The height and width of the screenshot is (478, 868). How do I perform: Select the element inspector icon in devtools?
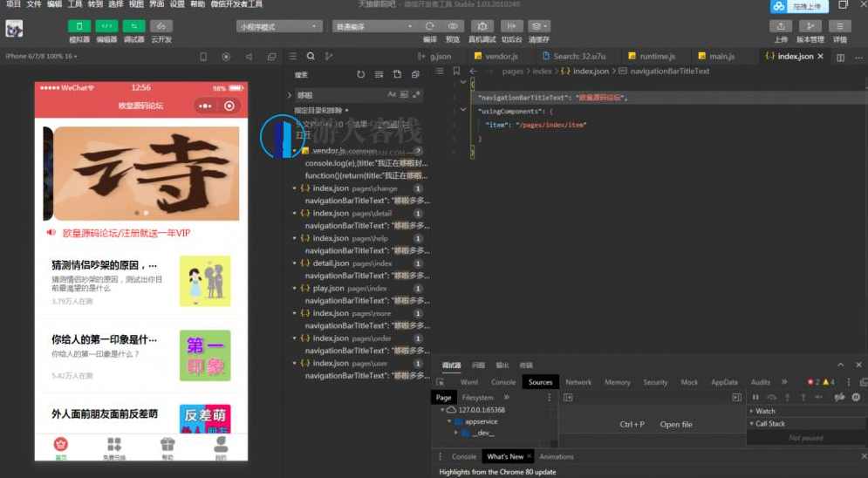tap(441, 382)
